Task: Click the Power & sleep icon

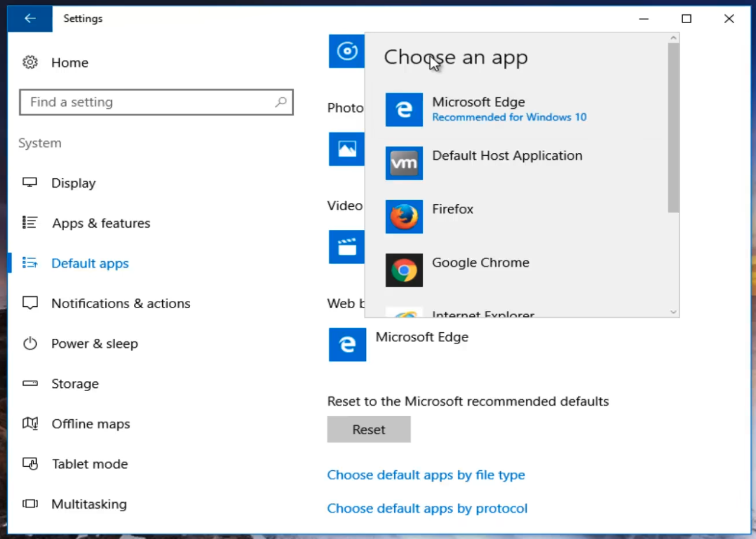Action: [30, 344]
